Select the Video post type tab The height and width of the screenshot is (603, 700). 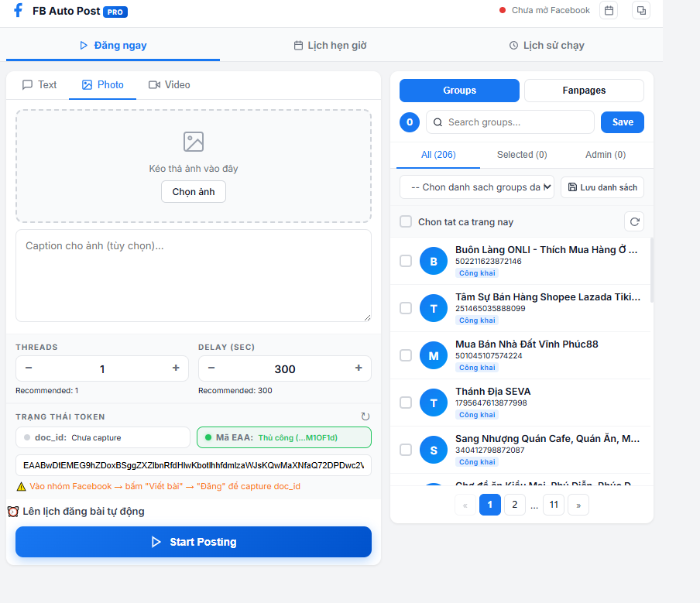point(170,85)
